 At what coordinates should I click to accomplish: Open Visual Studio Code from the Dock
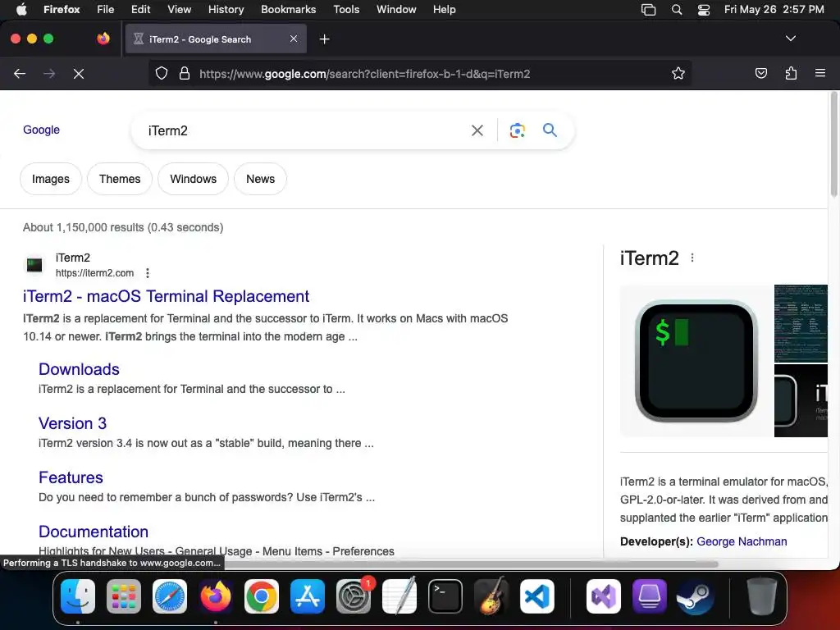point(537,596)
